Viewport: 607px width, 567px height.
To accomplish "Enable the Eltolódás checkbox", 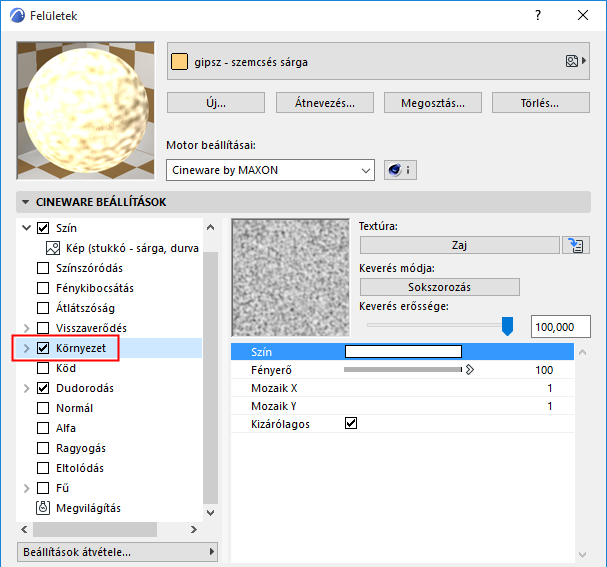I will (x=43, y=468).
